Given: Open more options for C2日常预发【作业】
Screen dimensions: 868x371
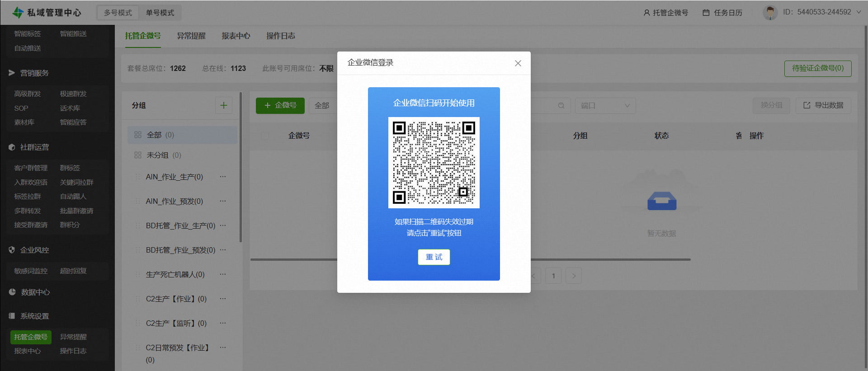Looking at the screenshot, I should pos(223,348).
